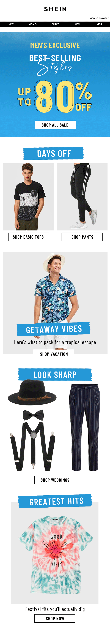Click the SHOP WEDDINGS button
Screen dimensions: 110x644
[55, 480]
